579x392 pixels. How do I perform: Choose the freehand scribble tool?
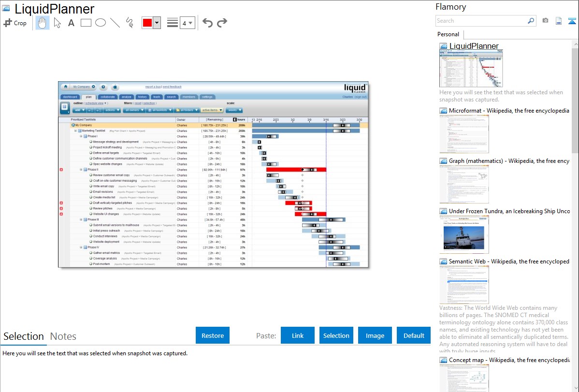tap(130, 23)
